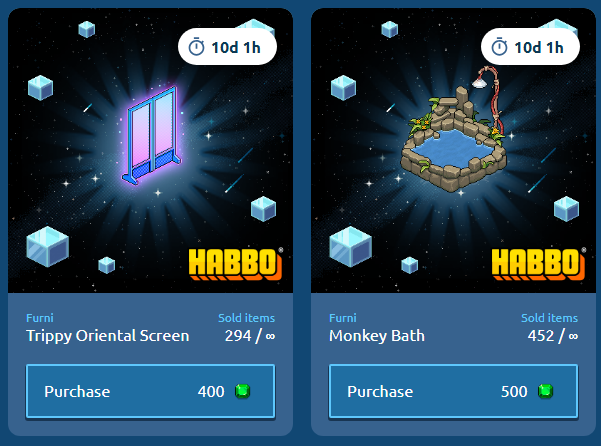Click the stopwatch icon on Trippy Screen card
This screenshot has height=446, width=601.
tap(196, 47)
